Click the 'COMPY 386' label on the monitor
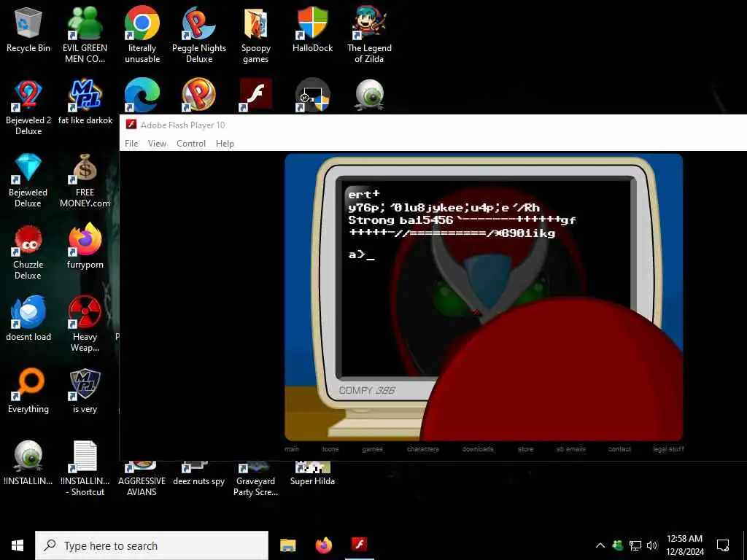The height and width of the screenshot is (560, 747). point(367,391)
